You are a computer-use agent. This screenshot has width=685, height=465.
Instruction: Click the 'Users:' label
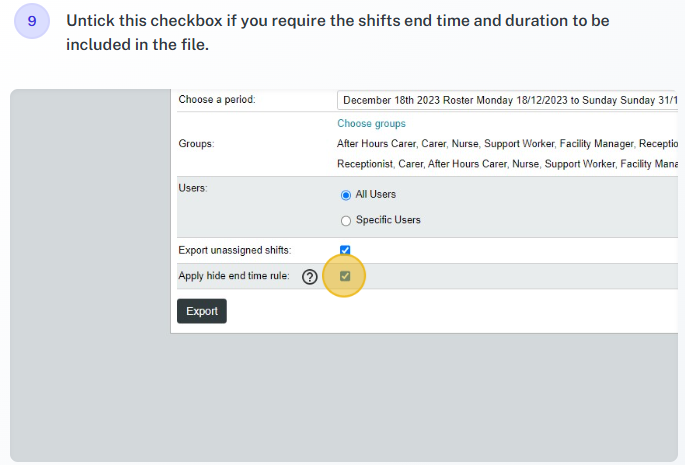coord(193,188)
